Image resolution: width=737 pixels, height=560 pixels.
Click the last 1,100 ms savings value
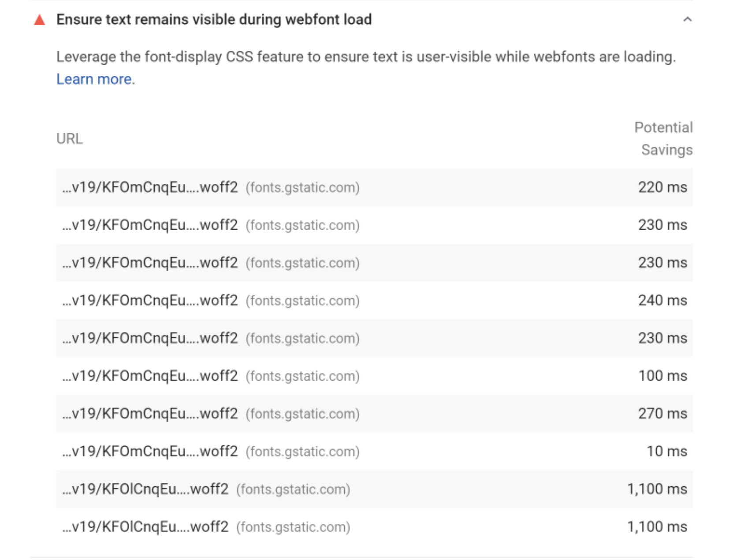(657, 526)
